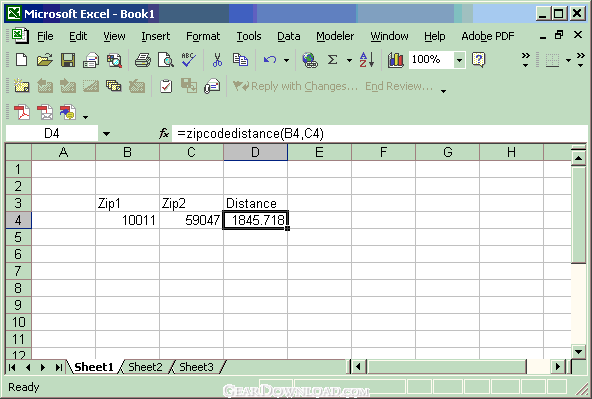Open a file with the Open folder icon
592x399 pixels.
coord(45,60)
